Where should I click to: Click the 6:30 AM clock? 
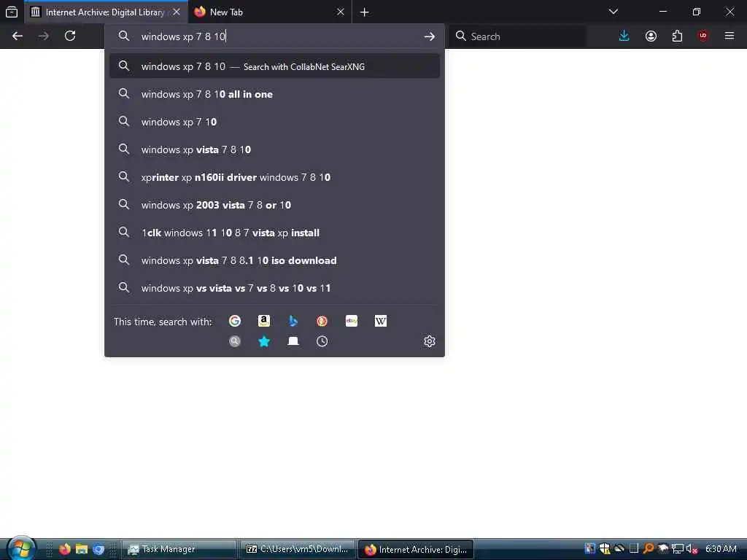click(721, 549)
